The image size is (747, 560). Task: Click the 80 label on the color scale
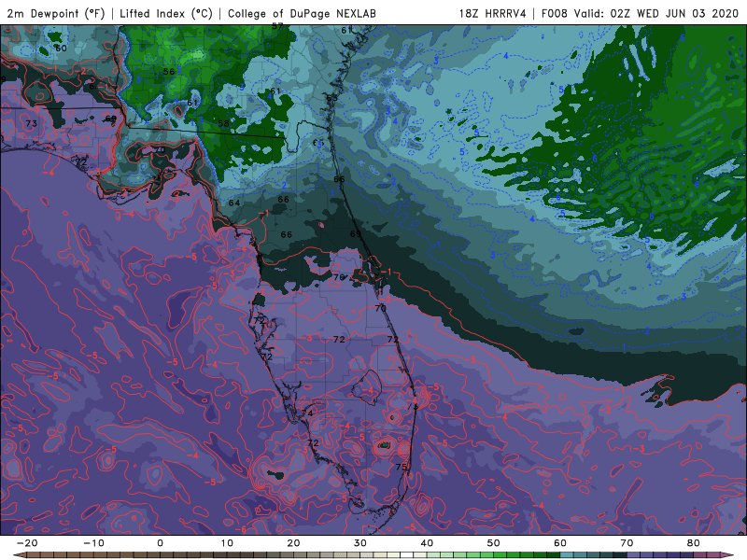(x=694, y=543)
